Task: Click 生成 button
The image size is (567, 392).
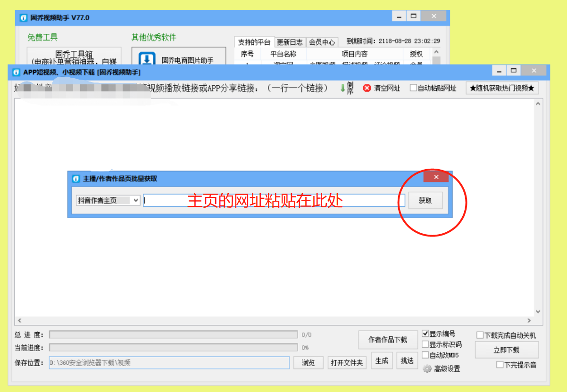Action: click(x=382, y=361)
